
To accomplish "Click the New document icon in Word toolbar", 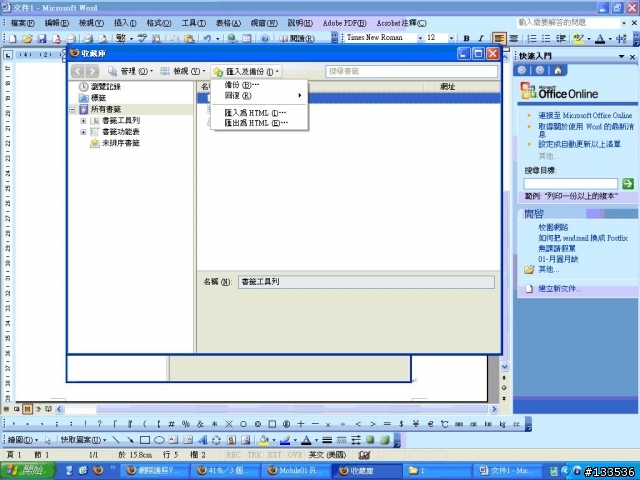I will point(13,38).
